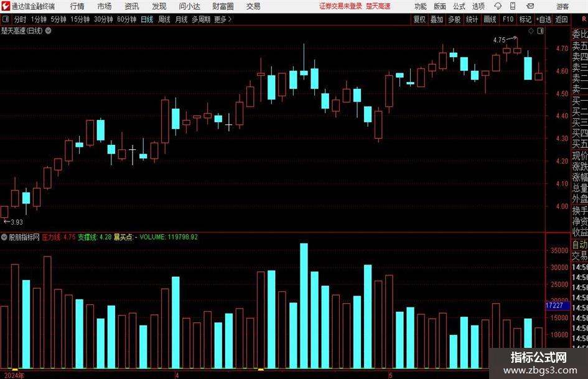Image resolution: width=588 pixels, height=379 pixels.
Task: Open the 公式 menu
Action: click(x=459, y=6)
